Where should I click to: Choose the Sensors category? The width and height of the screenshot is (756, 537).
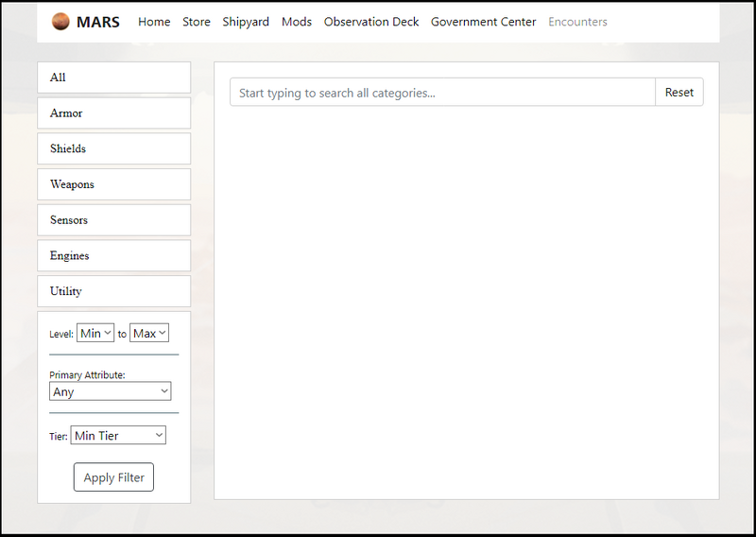[x=113, y=220]
